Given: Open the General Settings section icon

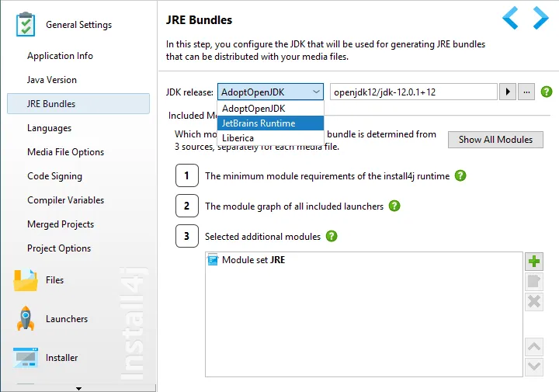Looking at the screenshot, I should point(26,24).
